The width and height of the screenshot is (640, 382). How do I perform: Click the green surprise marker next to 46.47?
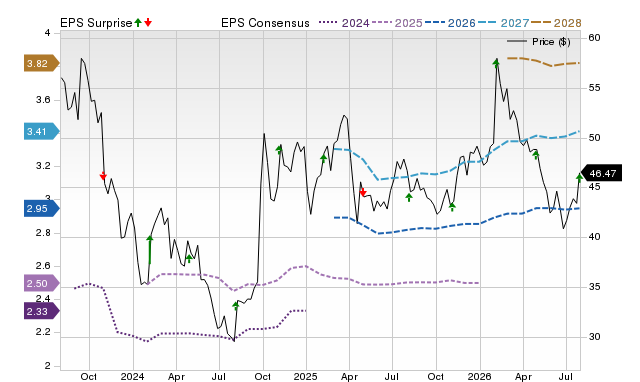pyautogui.click(x=579, y=178)
